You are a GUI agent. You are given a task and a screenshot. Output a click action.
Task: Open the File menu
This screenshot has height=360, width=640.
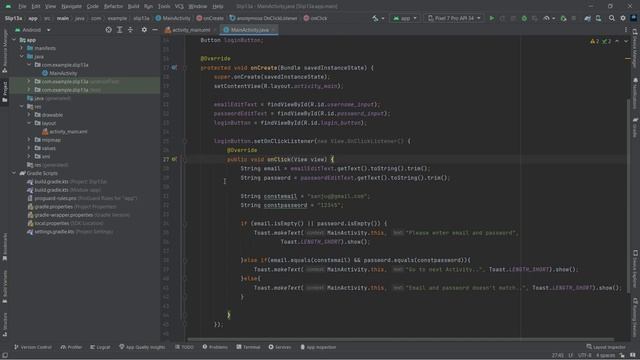[22, 6]
